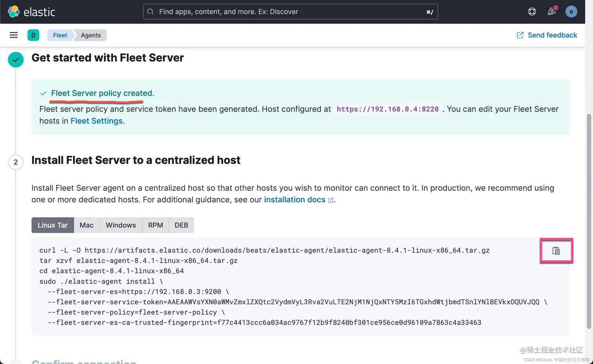The width and height of the screenshot is (593, 364).
Task: Click the host URL https://192.168.0.4:8220
Action: click(387, 109)
